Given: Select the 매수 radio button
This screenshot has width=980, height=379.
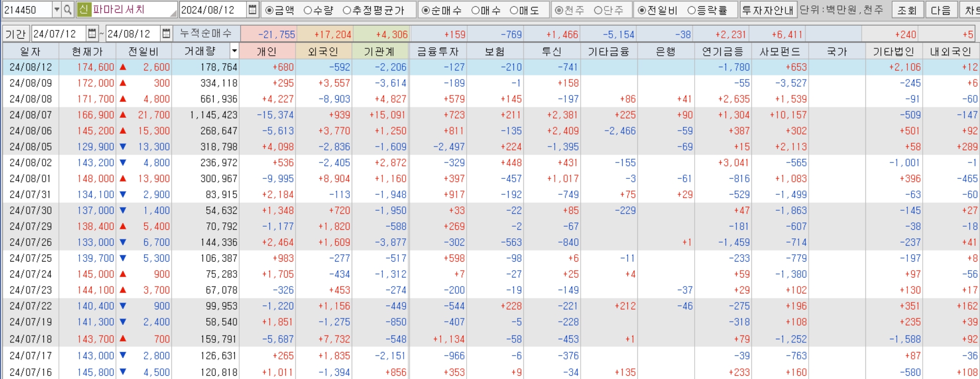Looking at the screenshot, I should 476,10.
